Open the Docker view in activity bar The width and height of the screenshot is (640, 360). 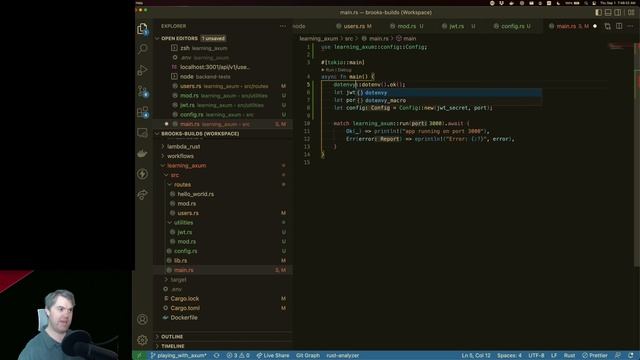point(142,153)
